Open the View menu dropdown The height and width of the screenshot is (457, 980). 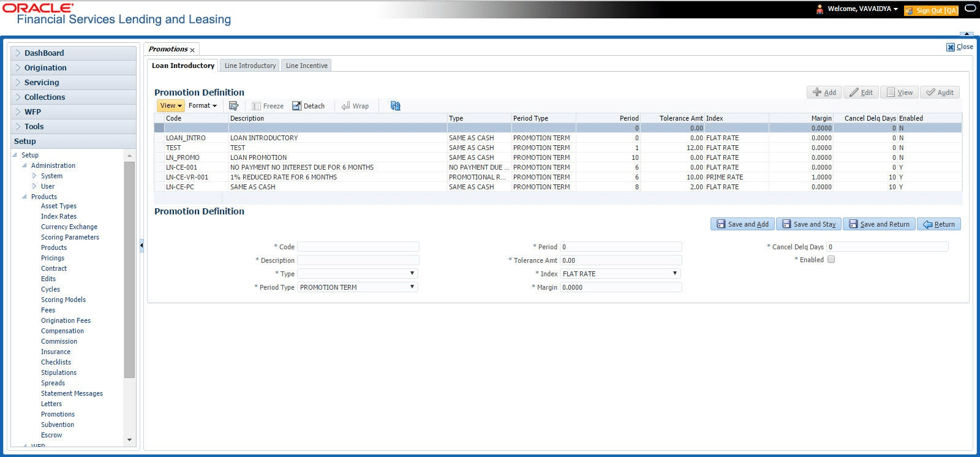(170, 106)
